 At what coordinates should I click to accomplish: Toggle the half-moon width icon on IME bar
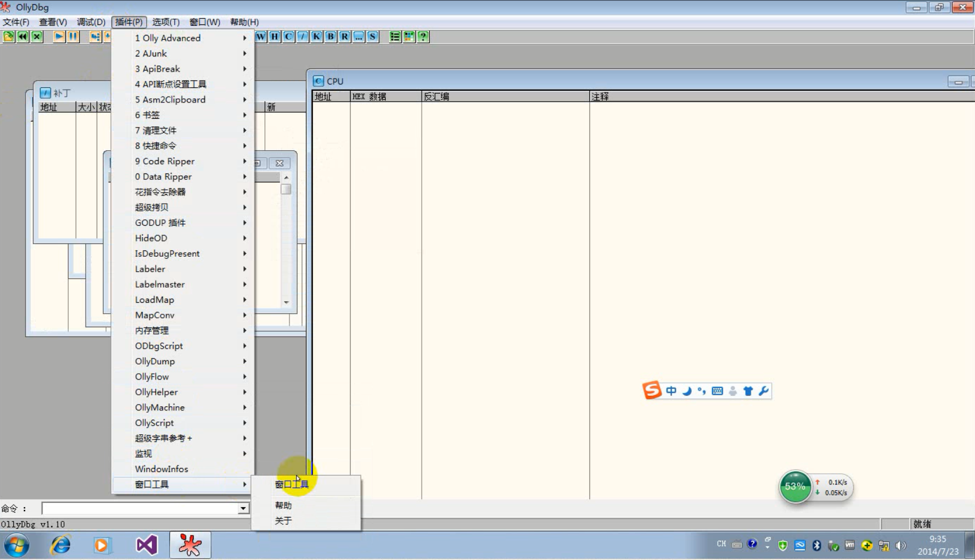coord(687,391)
